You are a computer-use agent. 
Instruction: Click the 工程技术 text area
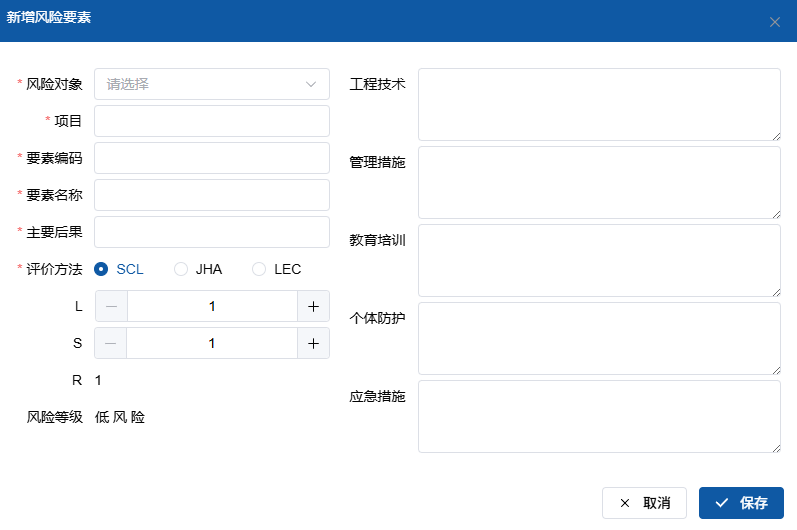(x=598, y=104)
